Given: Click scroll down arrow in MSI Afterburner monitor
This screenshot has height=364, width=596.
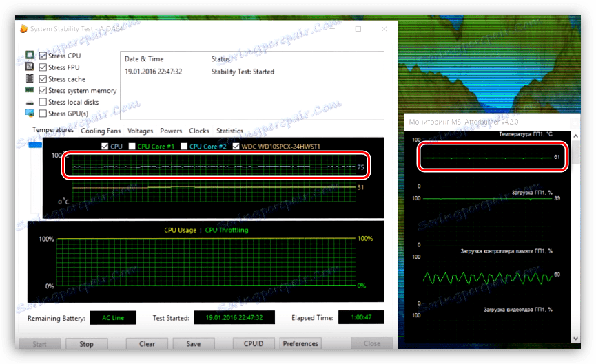Looking at the screenshot, I should 575,338.
